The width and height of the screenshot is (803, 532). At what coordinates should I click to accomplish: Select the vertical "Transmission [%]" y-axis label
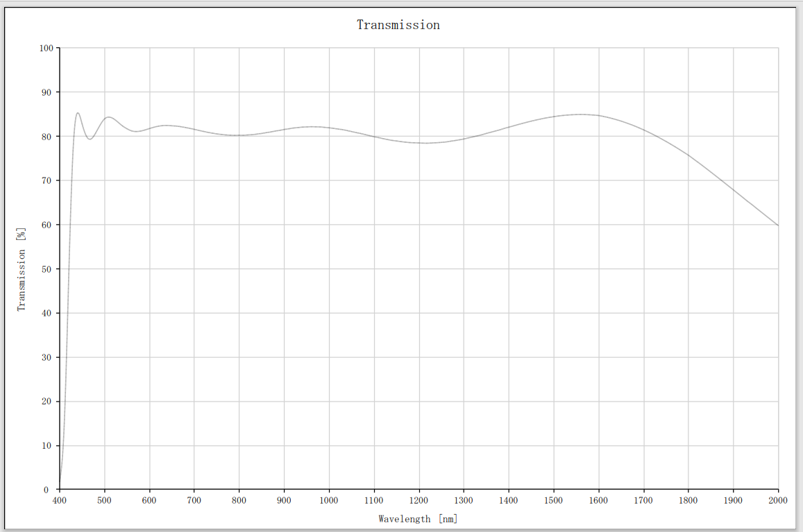(22, 268)
